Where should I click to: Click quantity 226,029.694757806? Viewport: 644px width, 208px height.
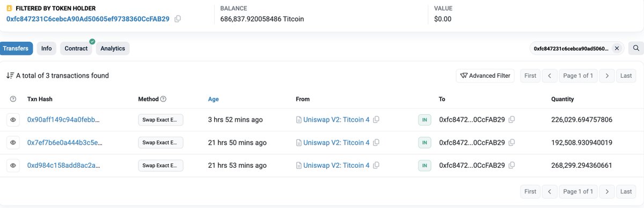tap(582, 120)
